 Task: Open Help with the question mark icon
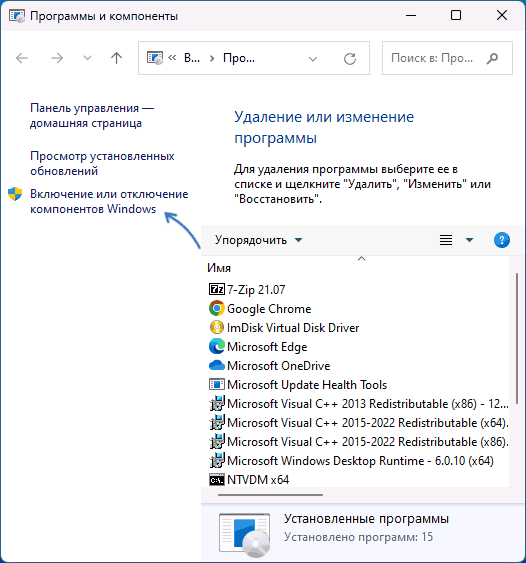click(x=502, y=240)
